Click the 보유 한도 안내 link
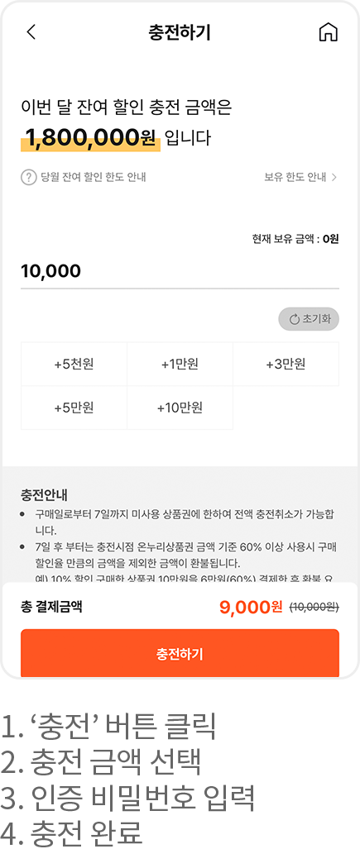Screen dimensions: 360x868 [295, 178]
